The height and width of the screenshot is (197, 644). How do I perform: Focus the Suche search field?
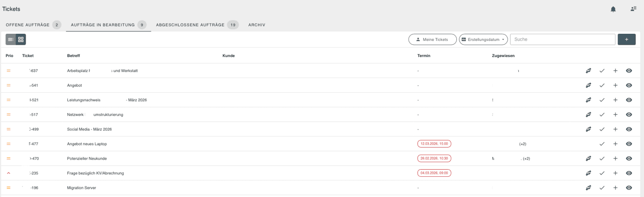point(562,39)
